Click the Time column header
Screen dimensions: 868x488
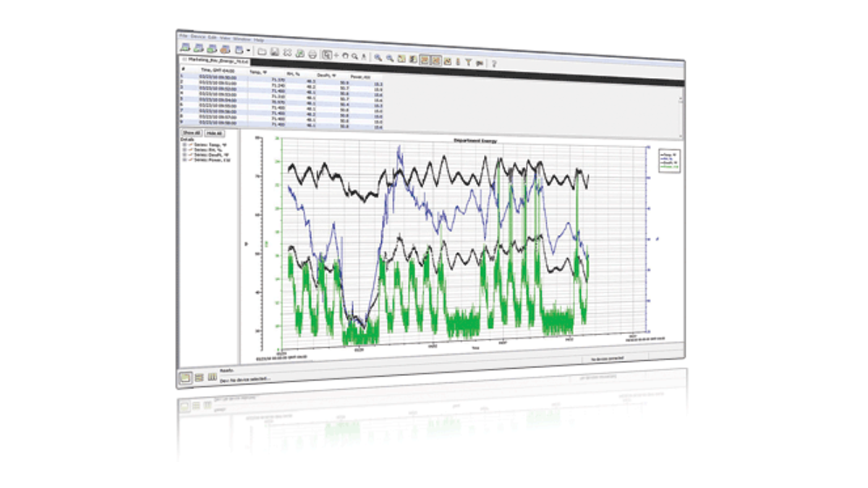pyautogui.click(x=217, y=70)
